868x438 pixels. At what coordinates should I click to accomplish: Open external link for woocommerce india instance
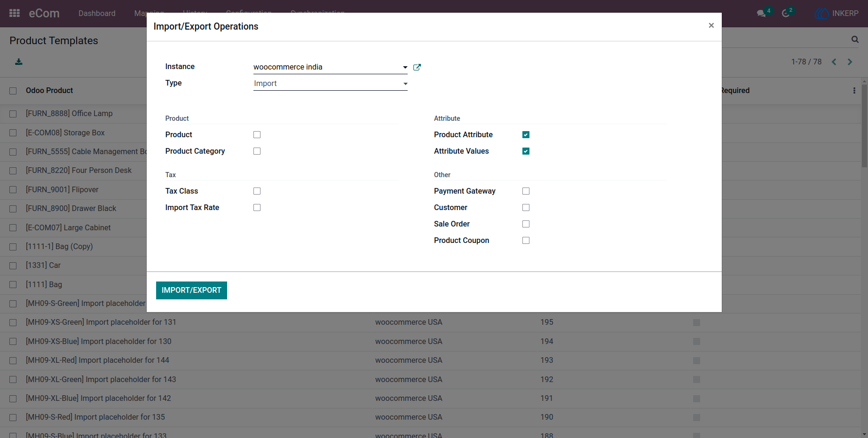[417, 67]
